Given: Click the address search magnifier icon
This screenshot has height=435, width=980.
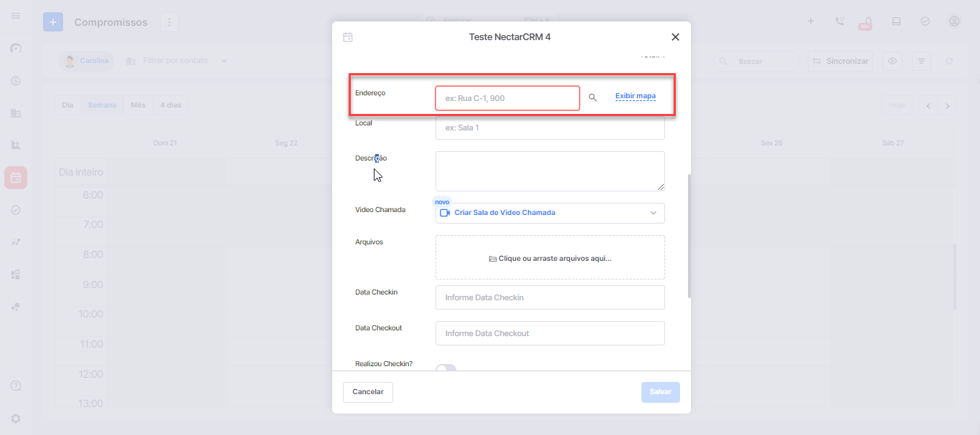Looking at the screenshot, I should point(593,97).
